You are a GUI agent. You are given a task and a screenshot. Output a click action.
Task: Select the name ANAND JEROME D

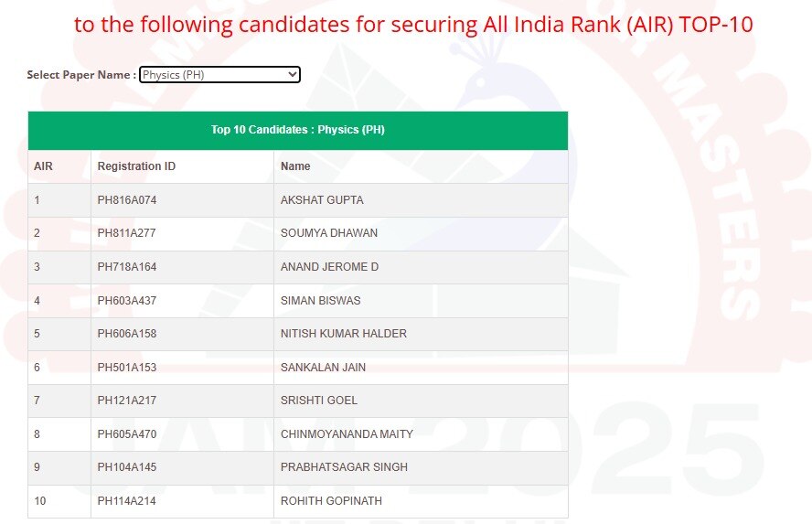coord(329,267)
